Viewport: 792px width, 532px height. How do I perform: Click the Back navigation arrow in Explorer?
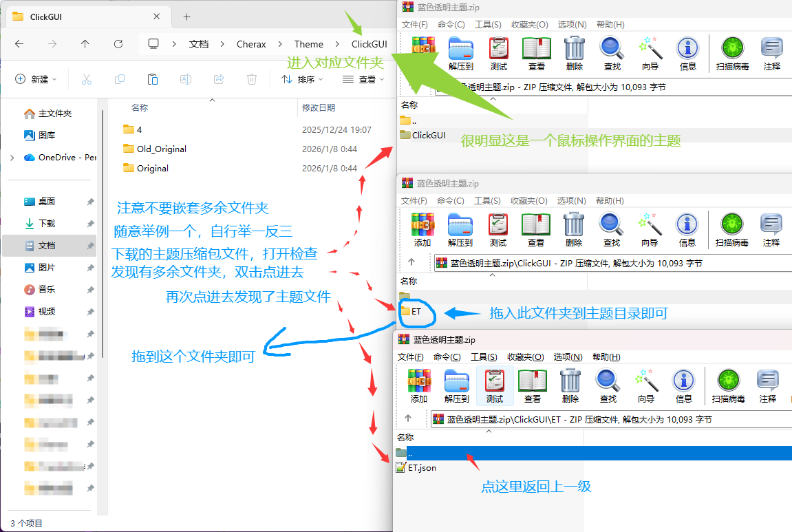click(x=19, y=43)
